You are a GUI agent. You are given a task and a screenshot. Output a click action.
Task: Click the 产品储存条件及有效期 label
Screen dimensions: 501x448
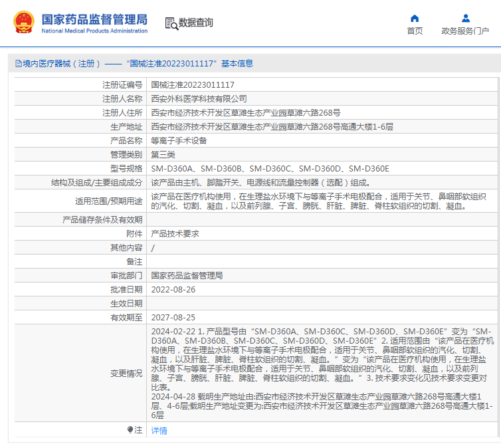tap(102, 220)
